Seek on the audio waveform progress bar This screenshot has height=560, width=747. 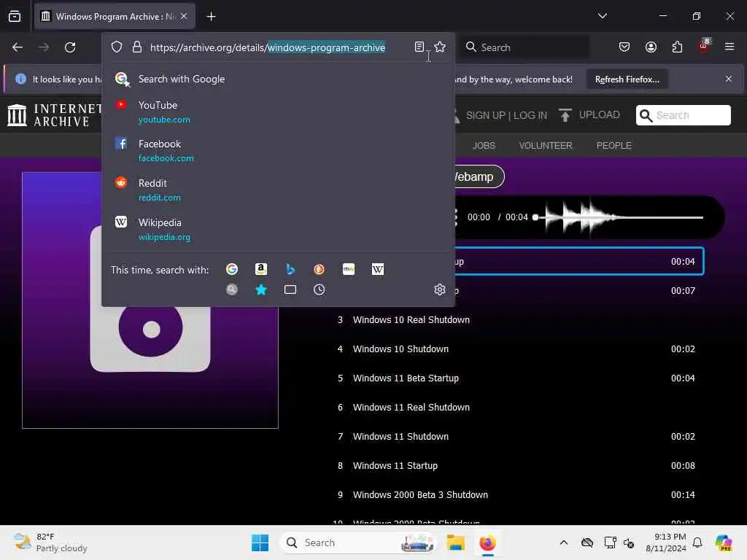pyautogui.click(x=619, y=217)
